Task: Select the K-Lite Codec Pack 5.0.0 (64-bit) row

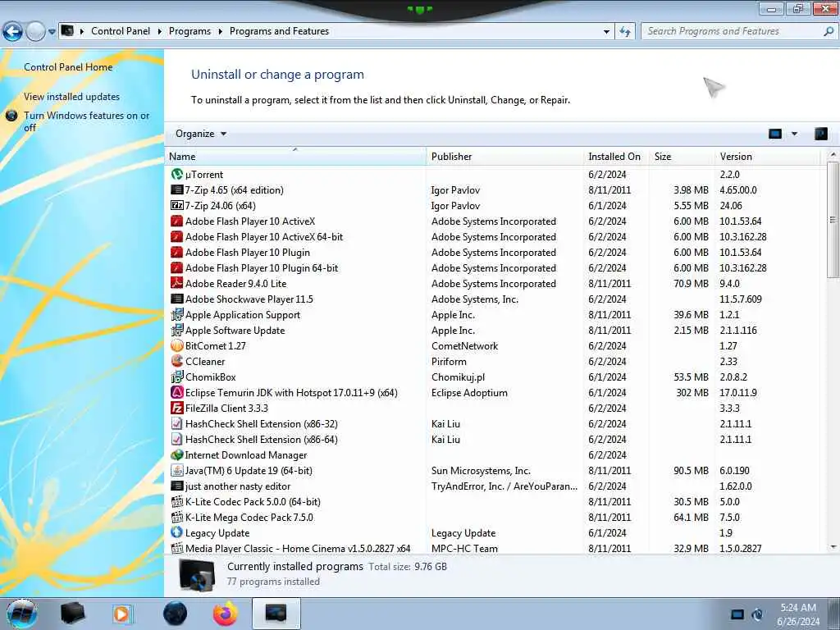Action: click(x=495, y=501)
